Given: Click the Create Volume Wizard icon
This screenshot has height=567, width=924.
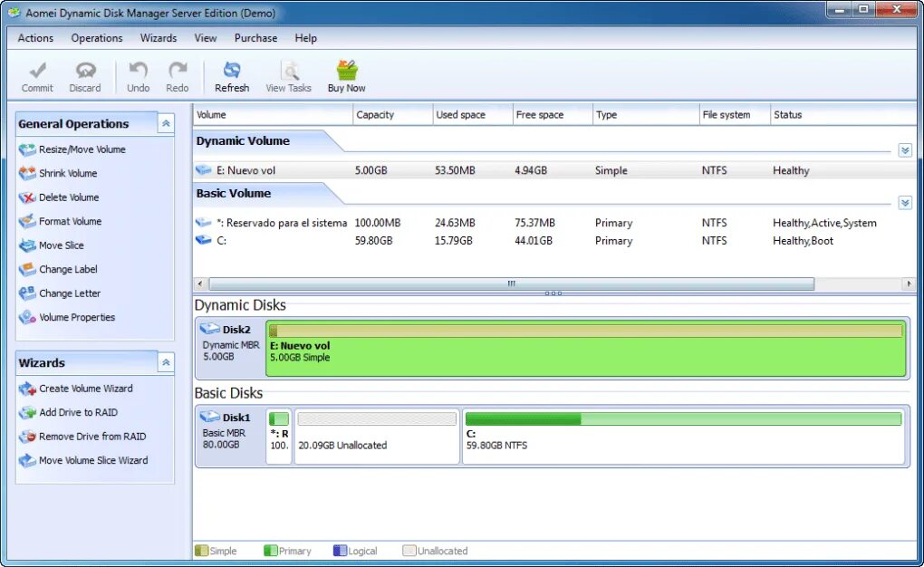Looking at the screenshot, I should (x=27, y=389).
